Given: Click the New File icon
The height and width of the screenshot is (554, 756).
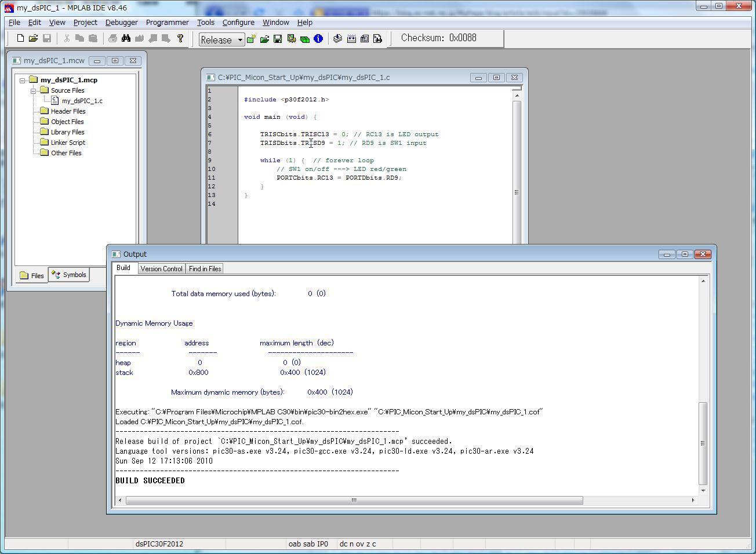Looking at the screenshot, I should pos(20,39).
